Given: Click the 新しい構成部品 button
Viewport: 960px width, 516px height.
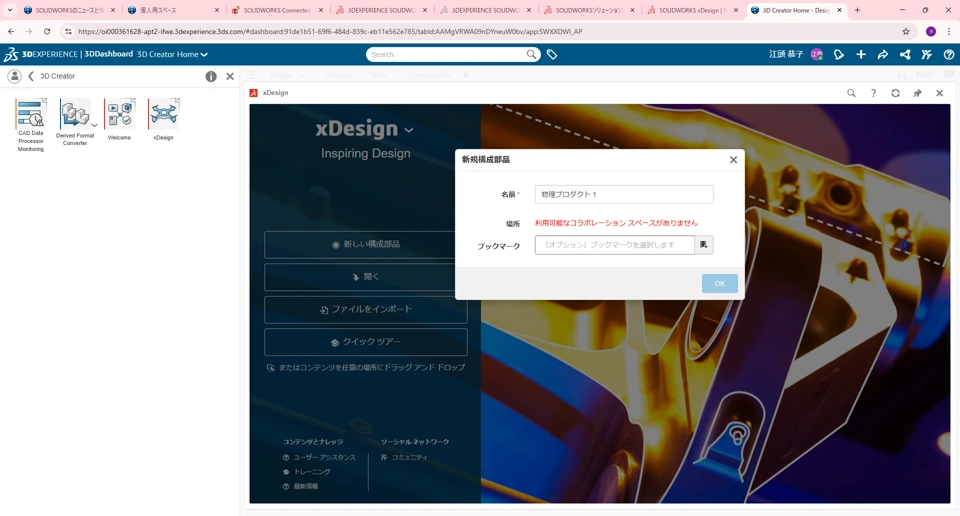Looking at the screenshot, I should click(366, 244).
